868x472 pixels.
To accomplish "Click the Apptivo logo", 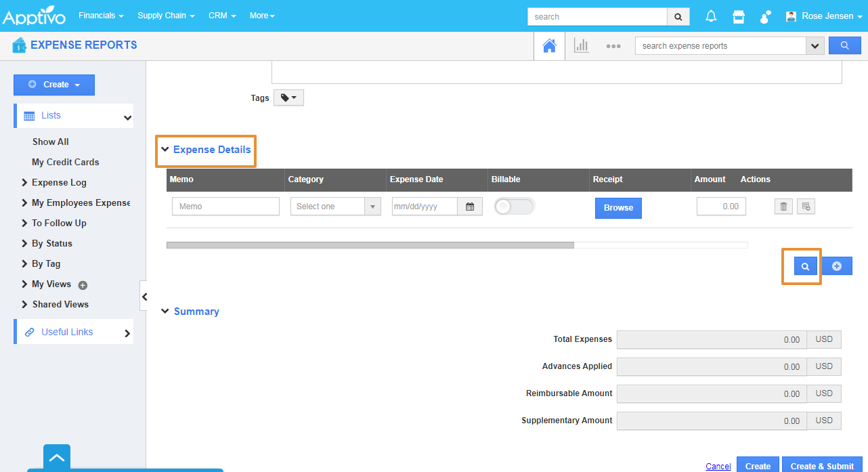I will 35,15.
